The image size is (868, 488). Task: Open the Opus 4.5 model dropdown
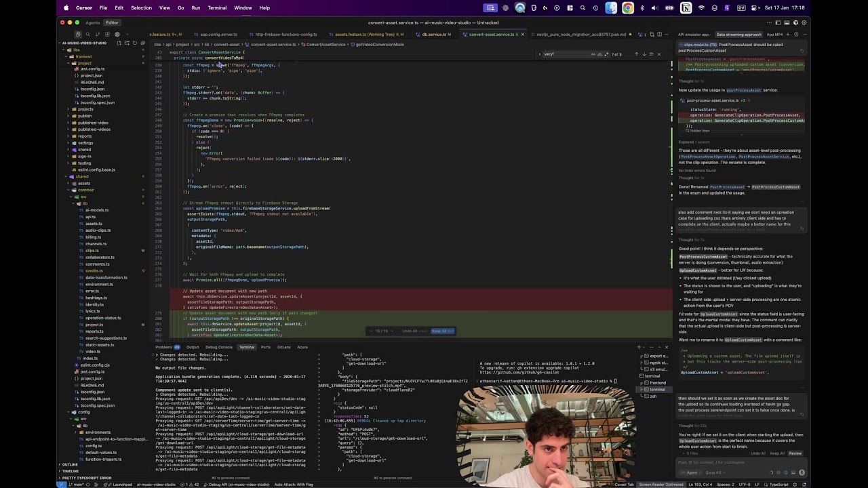point(714,472)
